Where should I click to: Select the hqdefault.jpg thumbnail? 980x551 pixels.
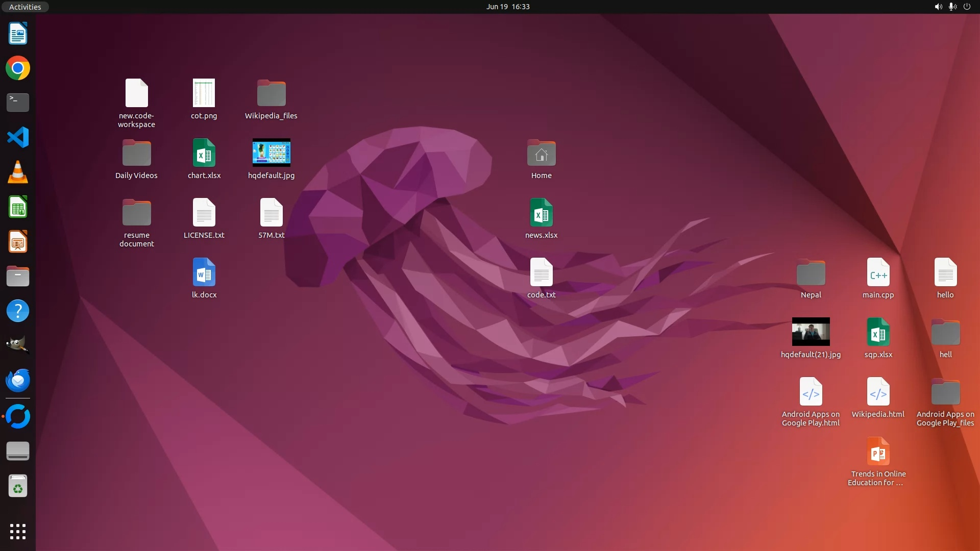pos(271,153)
